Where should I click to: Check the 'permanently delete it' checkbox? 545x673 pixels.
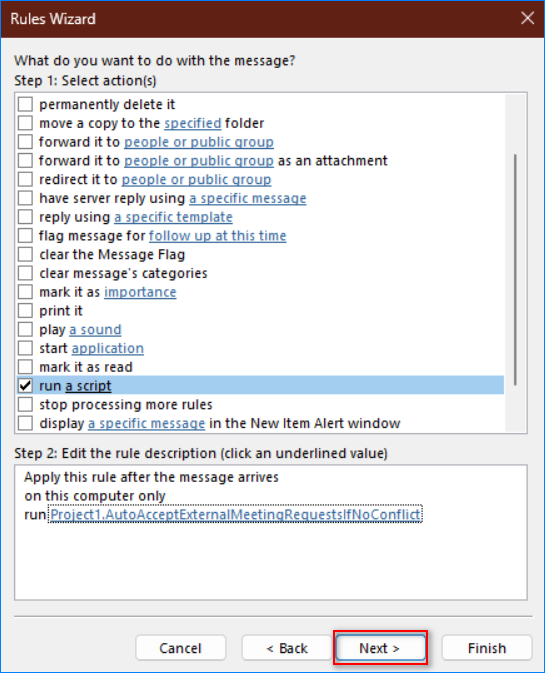coord(25,104)
